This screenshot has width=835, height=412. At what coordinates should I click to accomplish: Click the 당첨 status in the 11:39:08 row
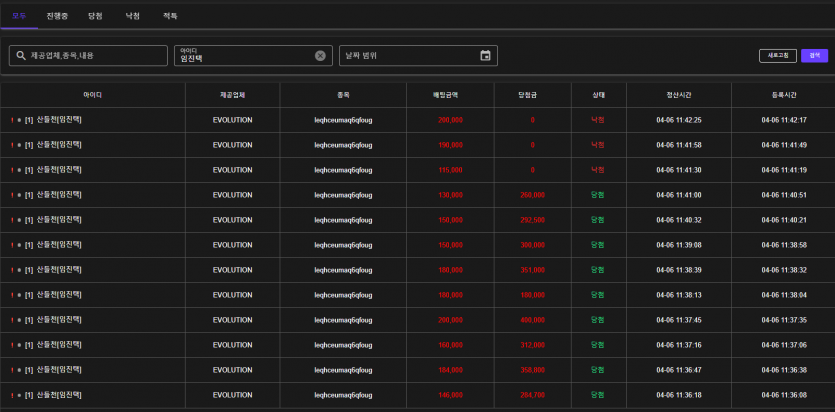tap(597, 245)
